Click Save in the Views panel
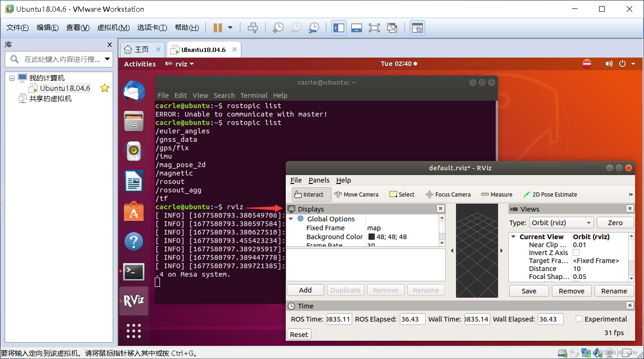Viewport: 644px width, 359px height. coord(529,291)
